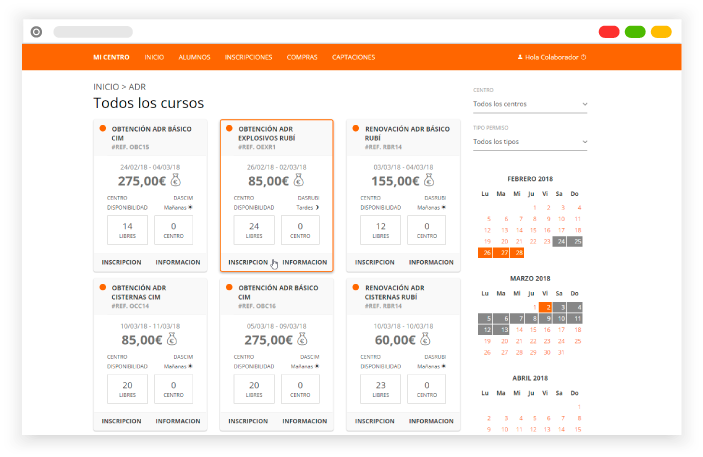The height and width of the screenshot is (457, 703).
Task: Click the 155,00€ price
Action: click(395, 181)
